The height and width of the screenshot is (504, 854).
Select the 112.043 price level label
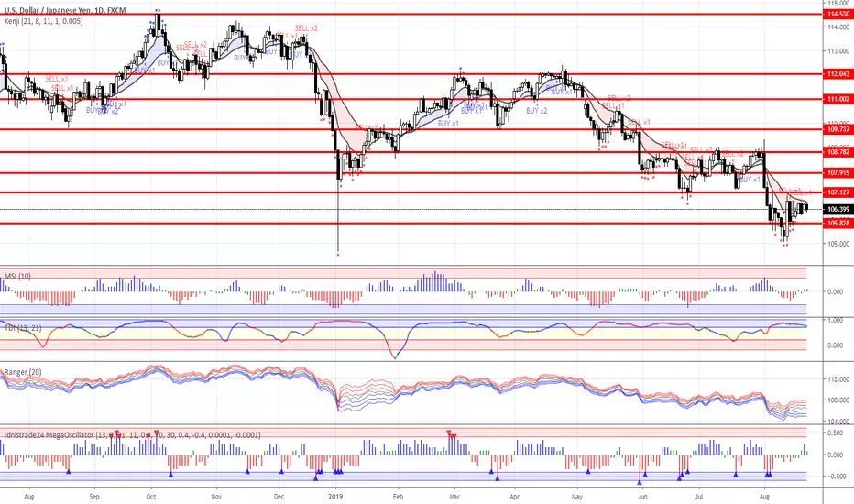[x=838, y=74]
